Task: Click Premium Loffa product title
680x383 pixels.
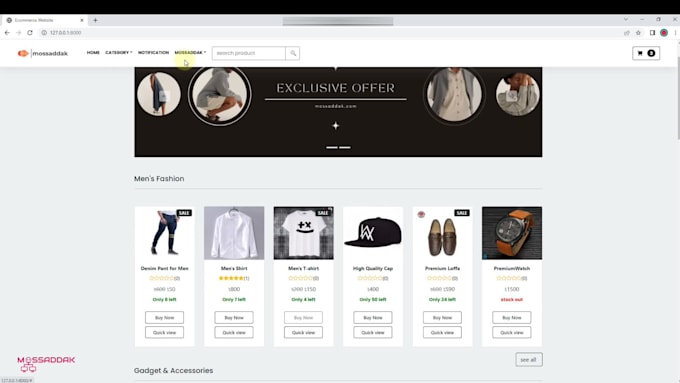Action: pyautogui.click(x=442, y=268)
